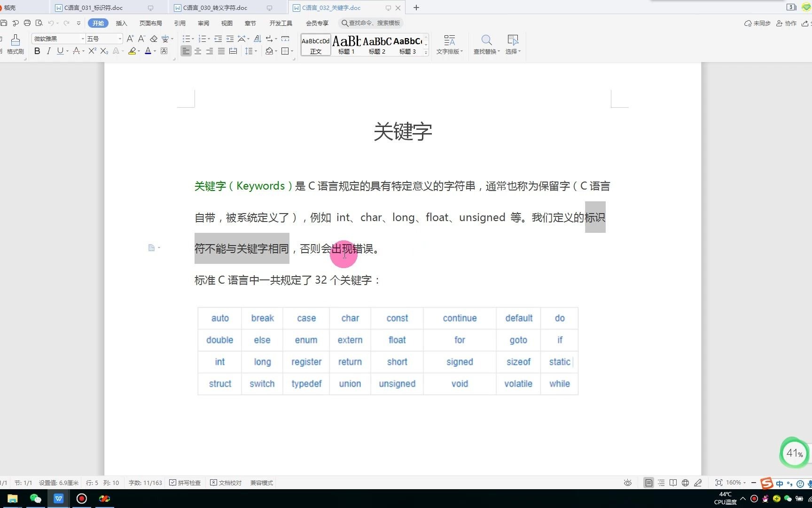Click the full-screen fit page icon
Image resolution: width=812 pixels, height=508 pixels.
tap(718, 483)
